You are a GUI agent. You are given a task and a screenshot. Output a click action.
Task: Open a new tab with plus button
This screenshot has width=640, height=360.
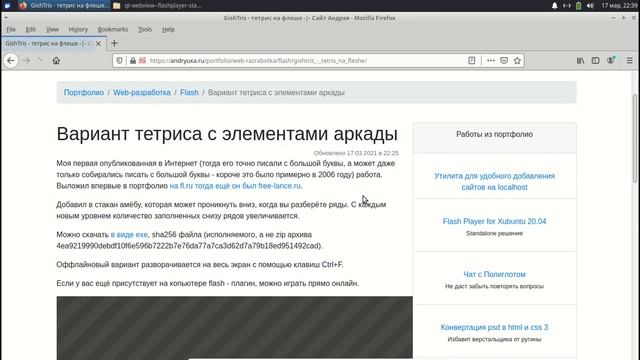point(114,43)
